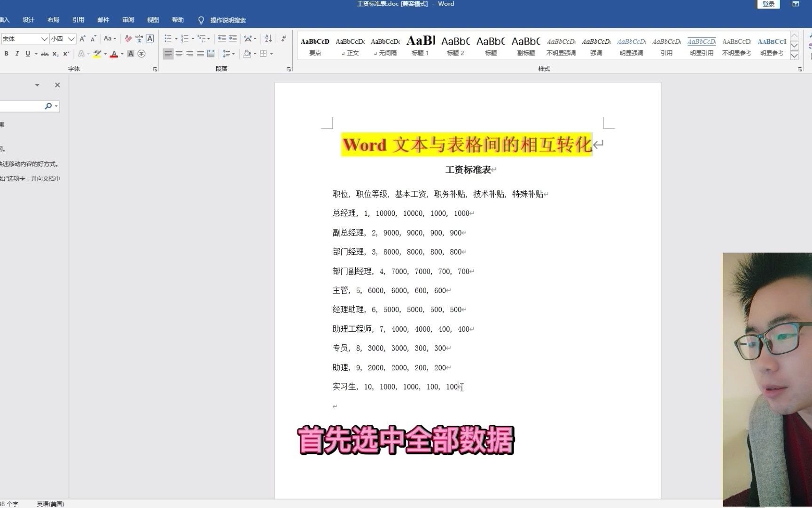812x508 pixels.
Task: Open the font name dropdown (宋体)
Action: click(44, 39)
